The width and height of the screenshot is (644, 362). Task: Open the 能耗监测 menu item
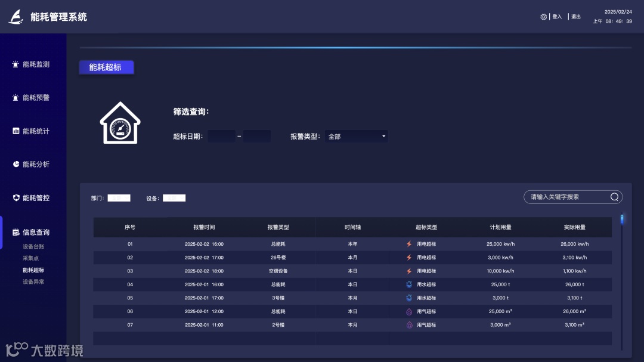36,64
